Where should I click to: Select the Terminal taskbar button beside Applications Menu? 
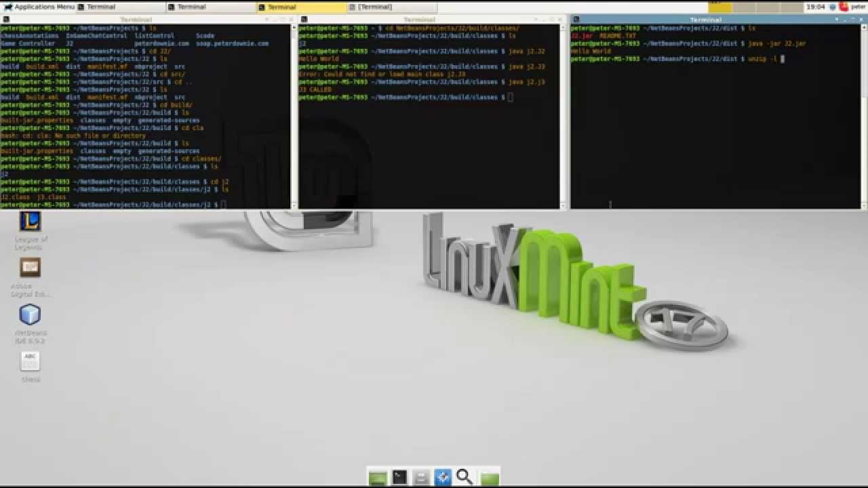[x=121, y=7]
